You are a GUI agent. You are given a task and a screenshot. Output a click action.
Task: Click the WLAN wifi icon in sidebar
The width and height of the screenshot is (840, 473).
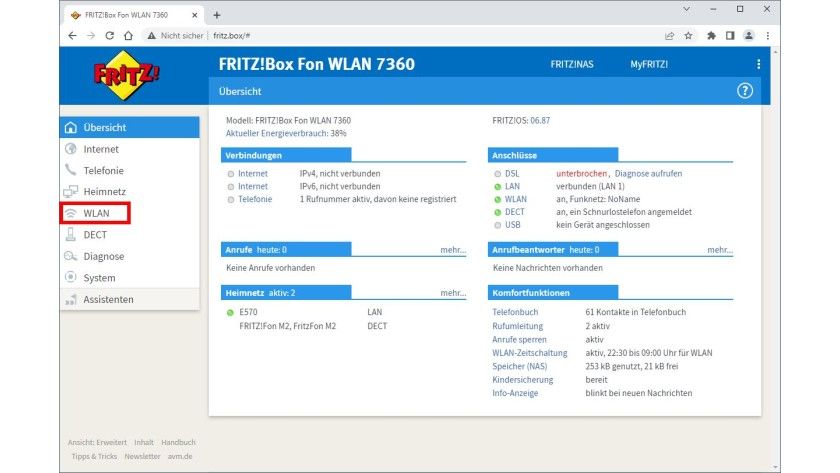71,213
